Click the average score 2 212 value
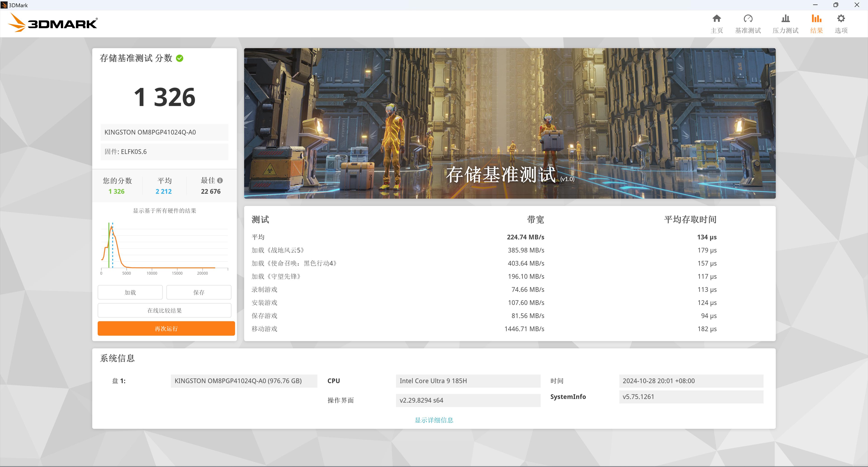Screen dimensions: 868x467 click(x=163, y=191)
